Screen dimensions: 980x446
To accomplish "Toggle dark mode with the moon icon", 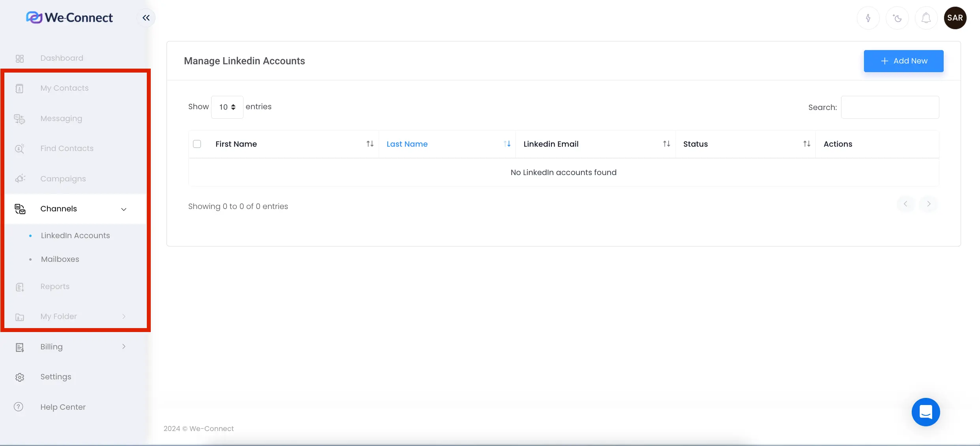I will tap(897, 18).
